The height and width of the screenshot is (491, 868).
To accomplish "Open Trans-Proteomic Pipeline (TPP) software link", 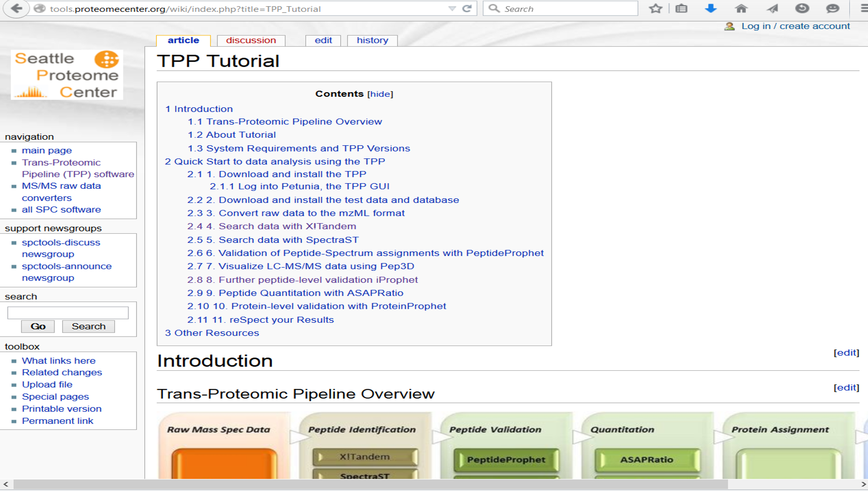I will pos(78,168).
